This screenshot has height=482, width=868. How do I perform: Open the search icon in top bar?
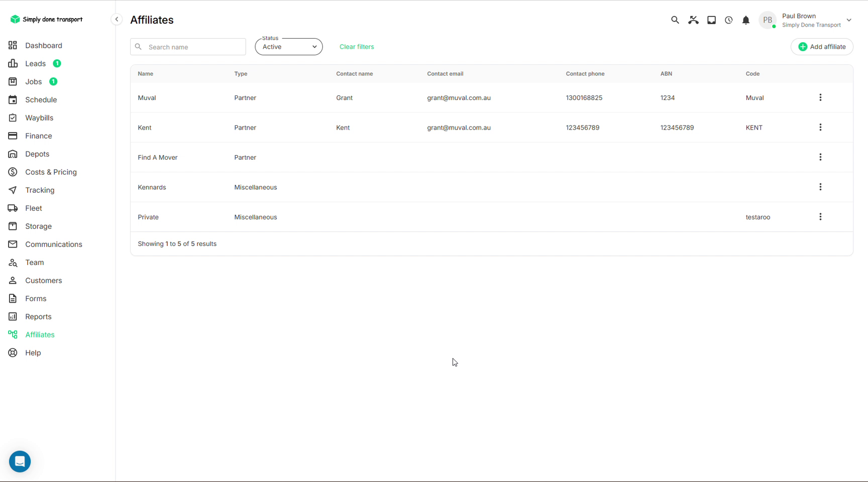click(x=675, y=20)
